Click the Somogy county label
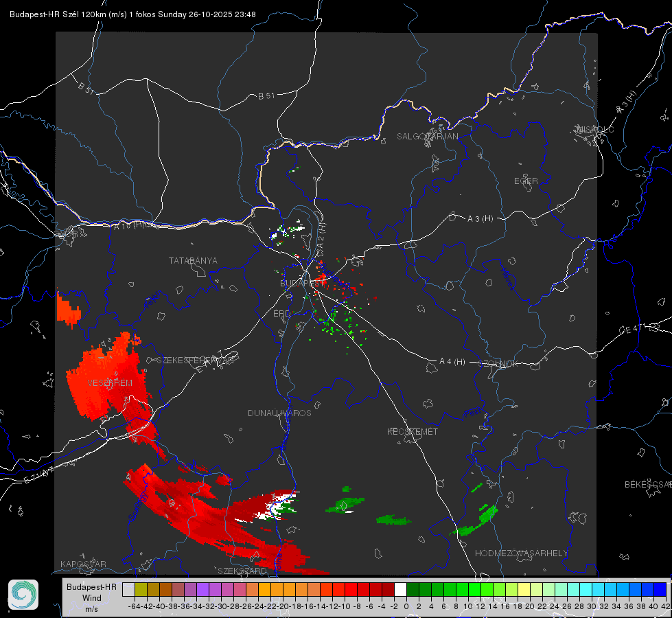The image size is (672, 618). pos(138,506)
